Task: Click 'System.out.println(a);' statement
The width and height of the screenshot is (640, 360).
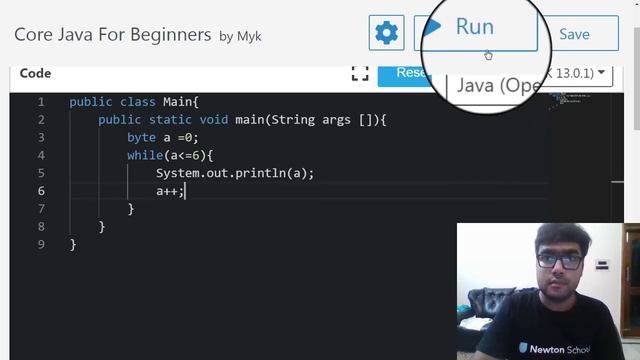Action: 235,173
